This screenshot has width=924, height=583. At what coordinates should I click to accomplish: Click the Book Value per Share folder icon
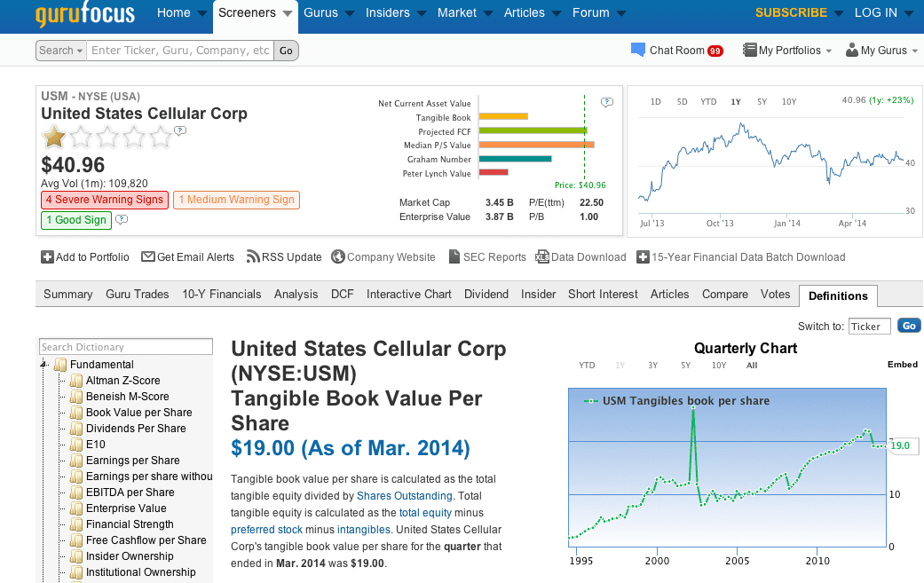[x=76, y=413]
